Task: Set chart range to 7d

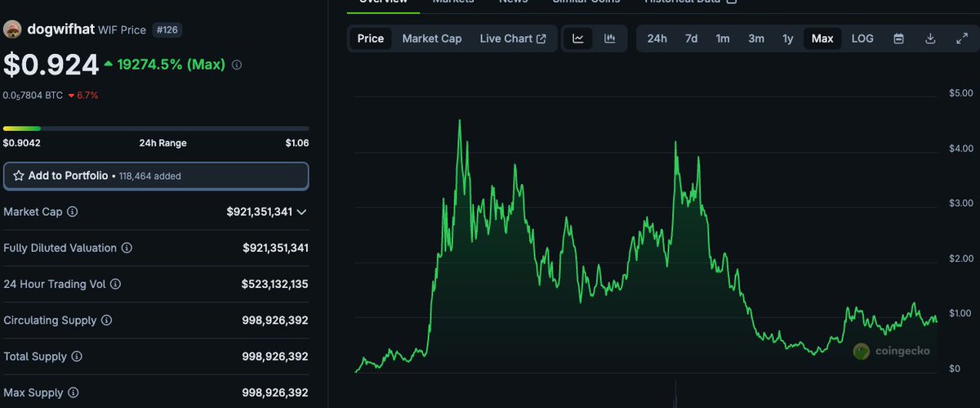Action: 691,38
